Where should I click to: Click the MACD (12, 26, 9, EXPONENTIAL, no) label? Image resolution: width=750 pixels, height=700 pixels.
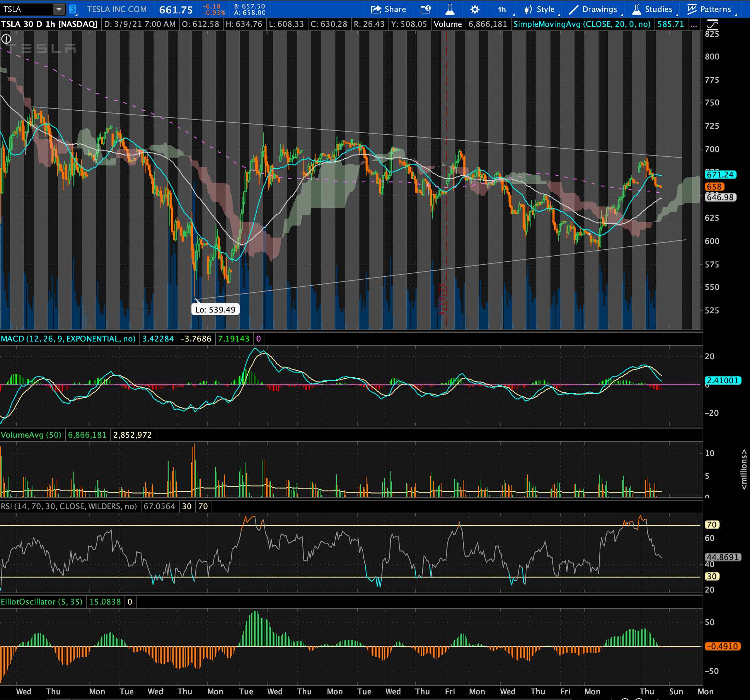tap(68, 338)
